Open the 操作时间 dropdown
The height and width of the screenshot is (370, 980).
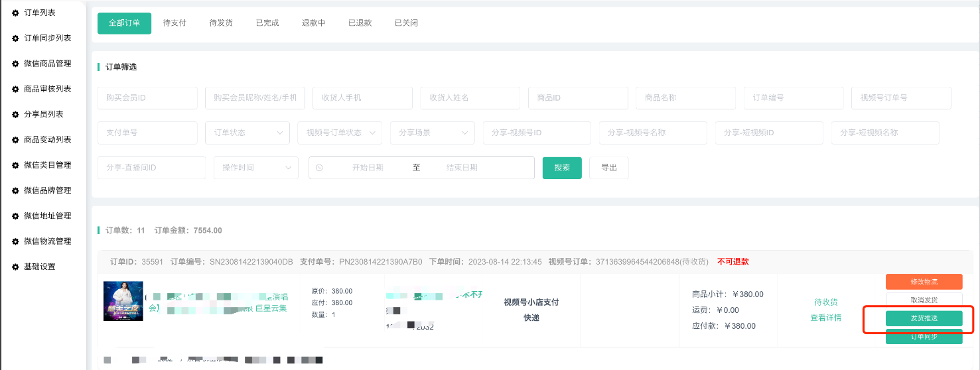(255, 168)
